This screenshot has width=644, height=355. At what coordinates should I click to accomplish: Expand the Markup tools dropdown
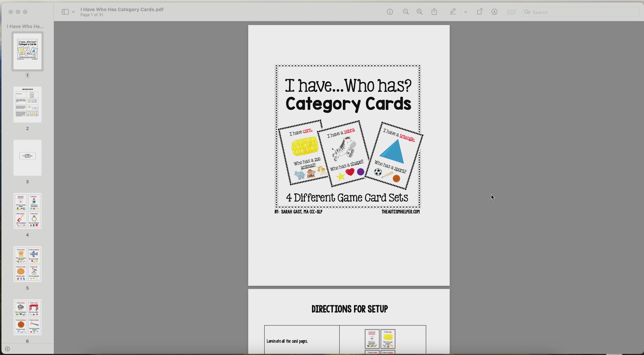[x=466, y=12]
